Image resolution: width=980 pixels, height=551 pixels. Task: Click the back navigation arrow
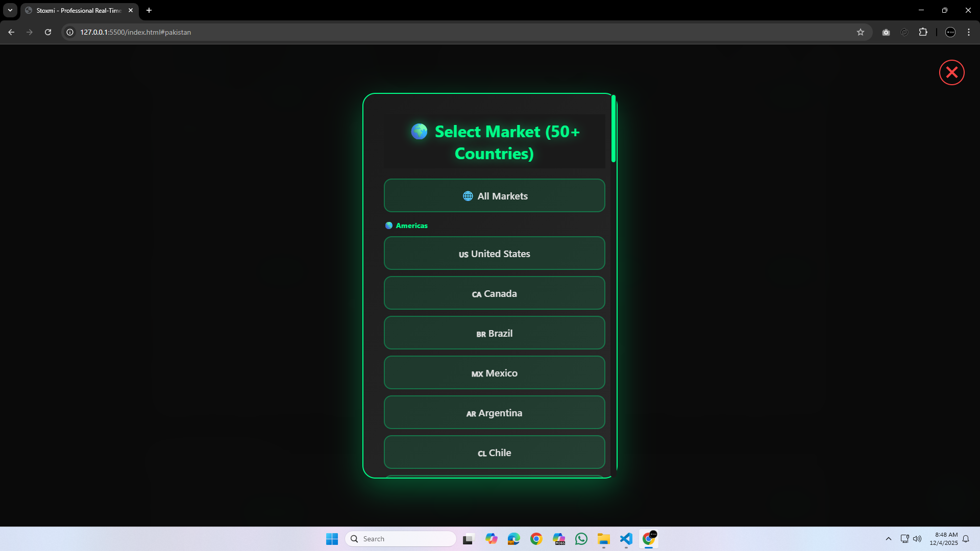click(11, 32)
